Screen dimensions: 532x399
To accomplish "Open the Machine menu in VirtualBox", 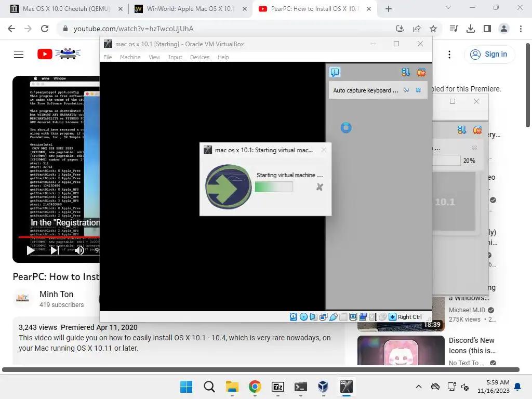I will [130, 57].
